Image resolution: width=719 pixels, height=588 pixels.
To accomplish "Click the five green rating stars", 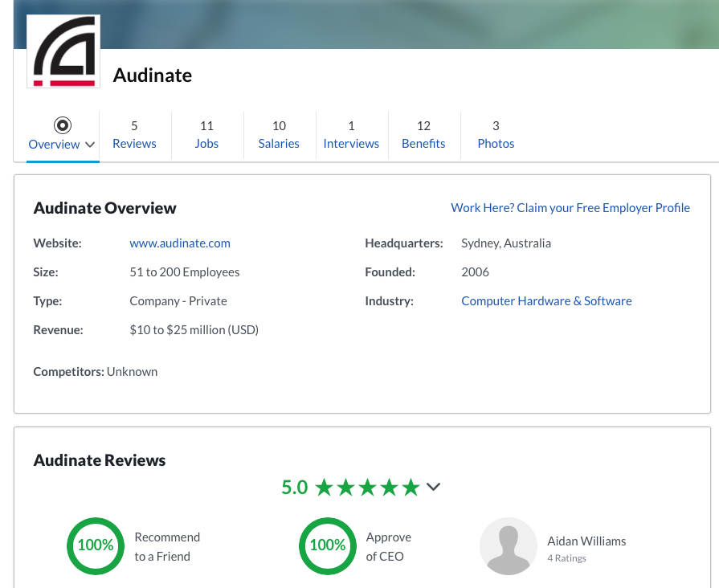I will [x=367, y=487].
